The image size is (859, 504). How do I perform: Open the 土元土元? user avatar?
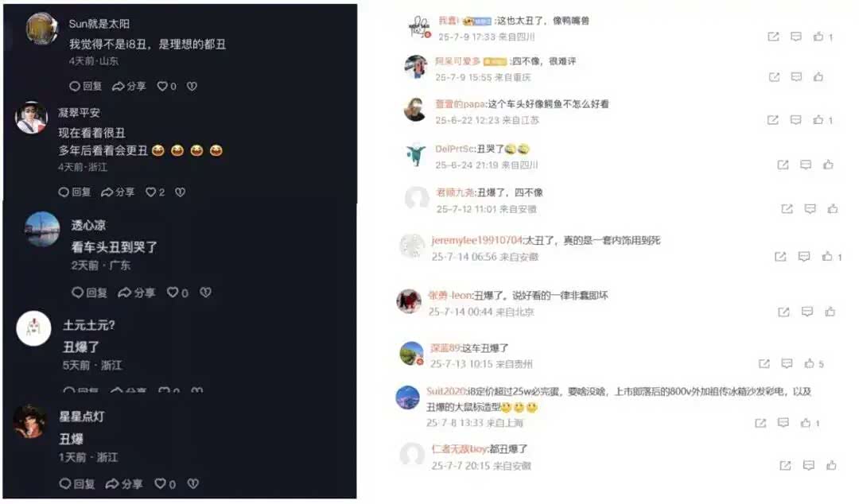[34, 328]
